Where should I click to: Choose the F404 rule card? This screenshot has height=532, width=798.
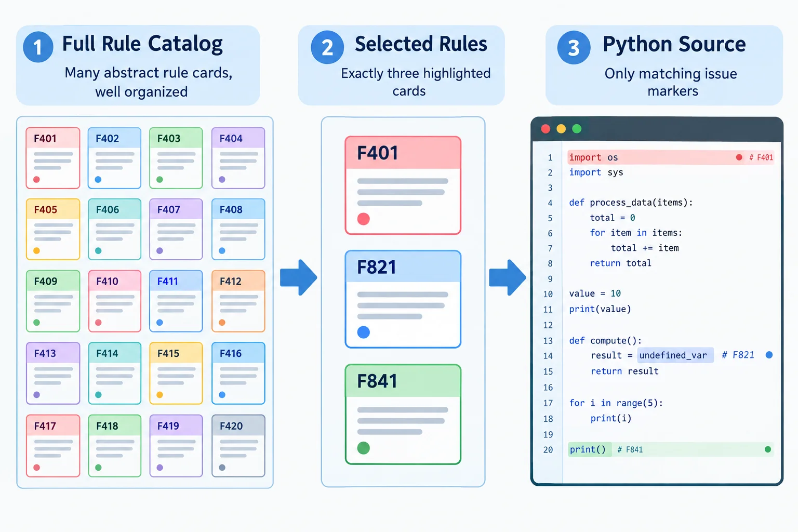238,158
